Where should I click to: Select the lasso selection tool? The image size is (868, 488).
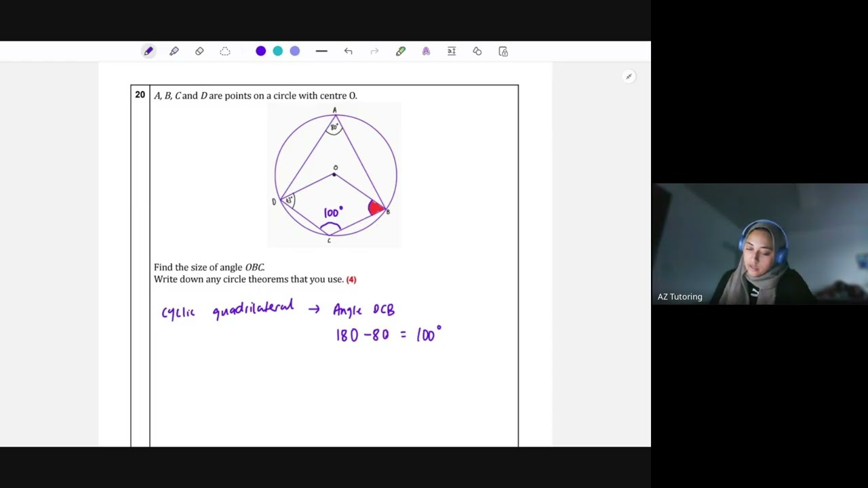click(x=225, y=52)
